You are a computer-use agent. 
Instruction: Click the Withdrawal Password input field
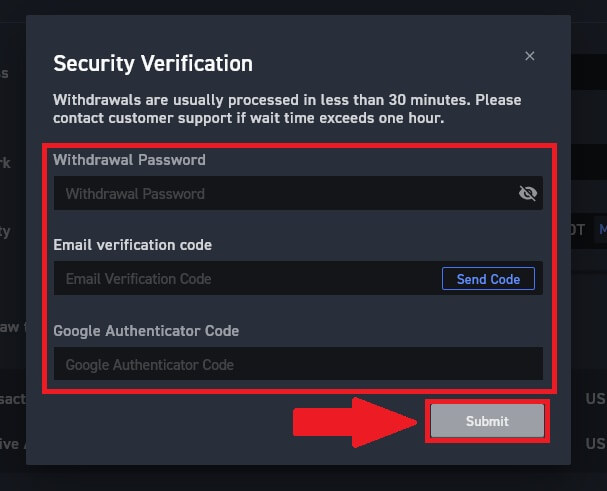(285, 194)
